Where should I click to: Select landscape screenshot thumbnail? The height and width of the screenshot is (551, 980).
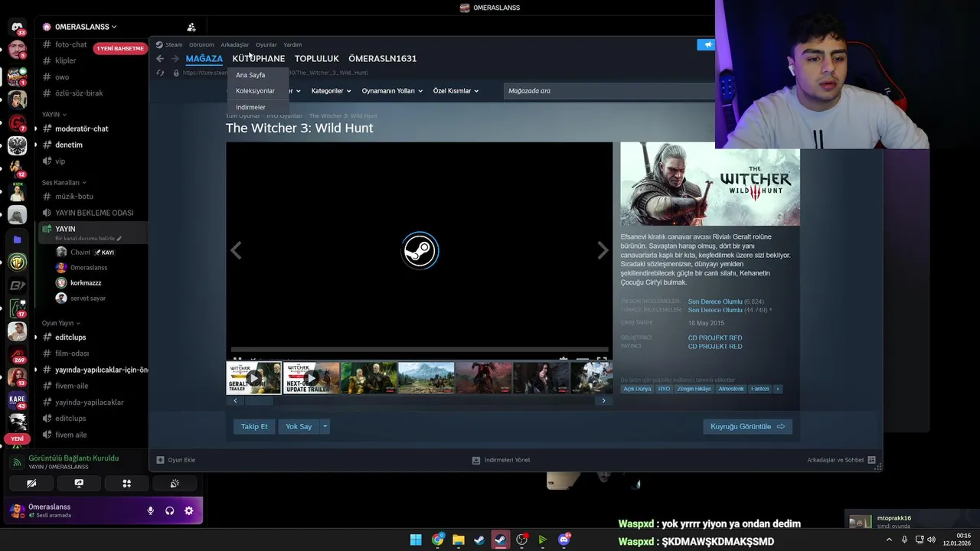tap(426, 378)
